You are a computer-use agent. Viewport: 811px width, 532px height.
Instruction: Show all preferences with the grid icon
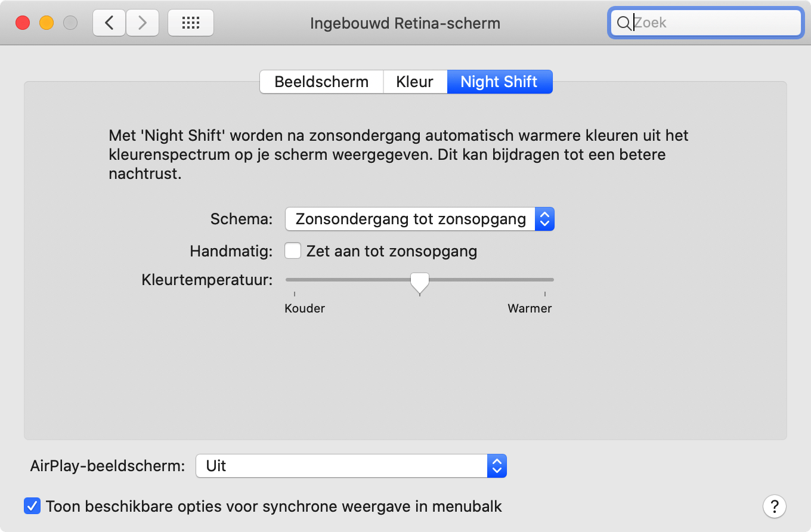tap(190, 23)
